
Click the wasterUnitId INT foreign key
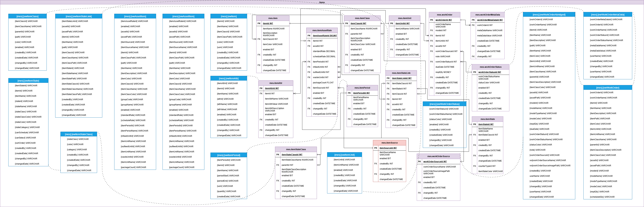[x=322, y=77]
